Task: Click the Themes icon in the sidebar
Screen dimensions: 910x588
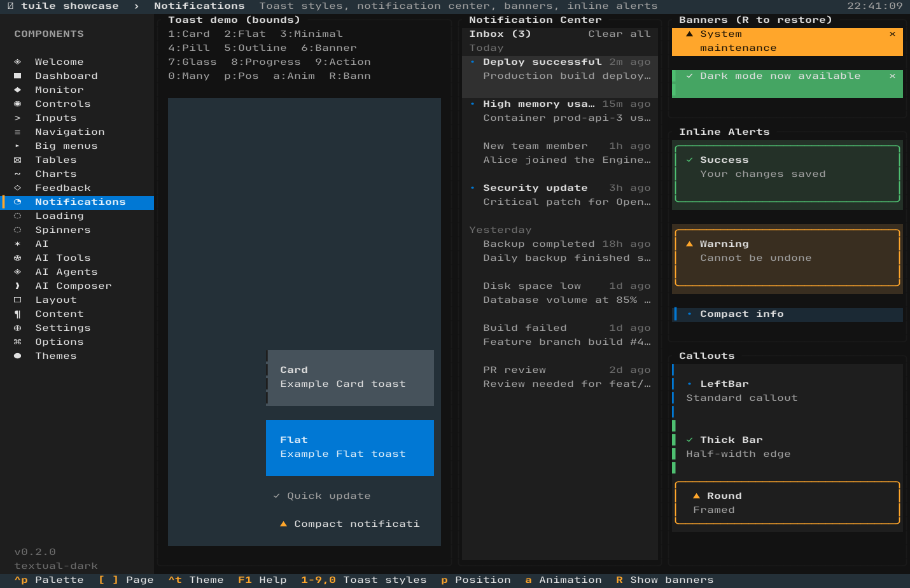Action: pos(18,356)
